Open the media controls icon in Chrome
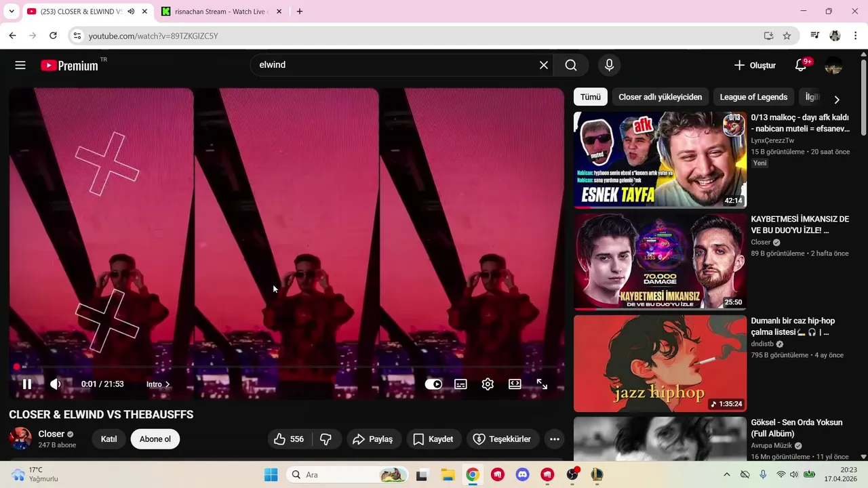This screenshot has height=488, width=868. coord(815,36)
